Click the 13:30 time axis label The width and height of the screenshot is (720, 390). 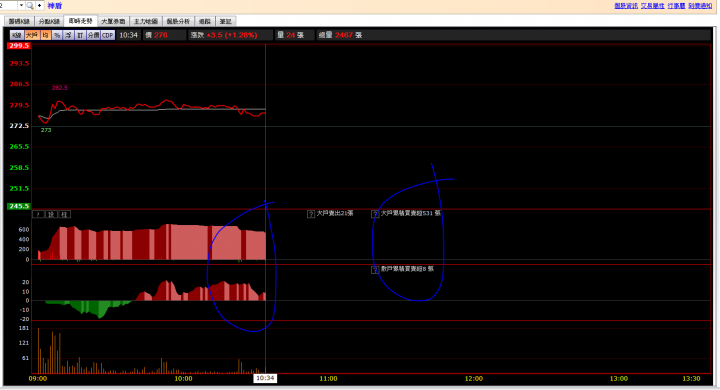click(691, 379)
